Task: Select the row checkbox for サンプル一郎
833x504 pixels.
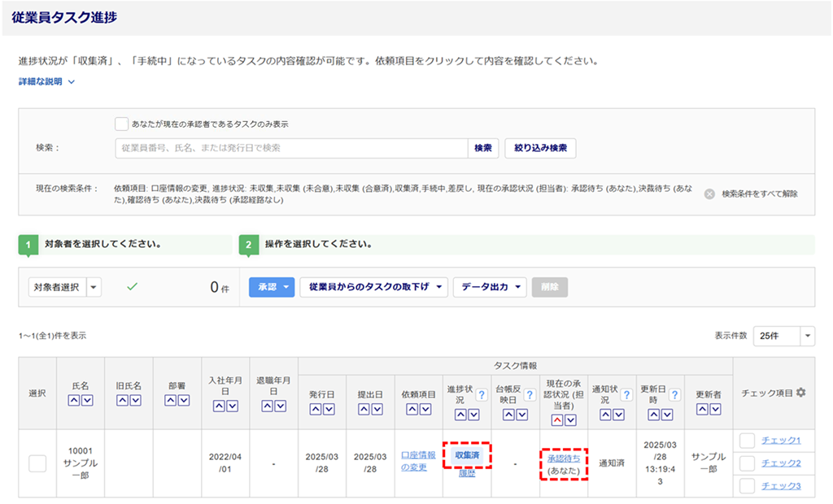Action: [37, 463]
